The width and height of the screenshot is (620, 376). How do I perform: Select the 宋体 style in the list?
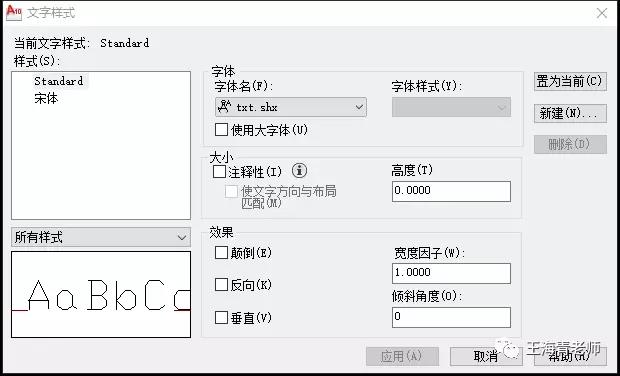pos(46,98)
